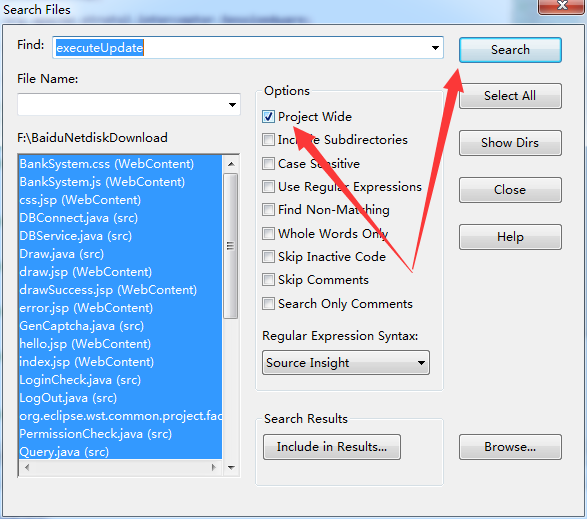This screenshot has width=587, height=519.
Task: Select index.jsp (WebContent) file
Action: (x=120, y=362)
